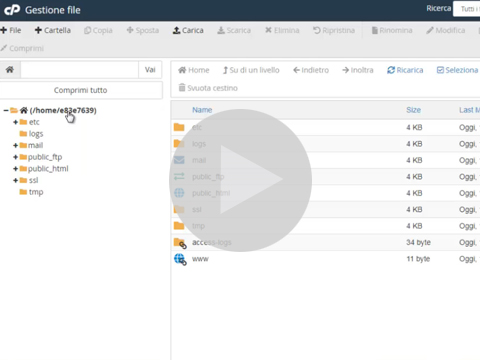480x360 pixels.
Task: Click the Vai go button
Action: 150,70
